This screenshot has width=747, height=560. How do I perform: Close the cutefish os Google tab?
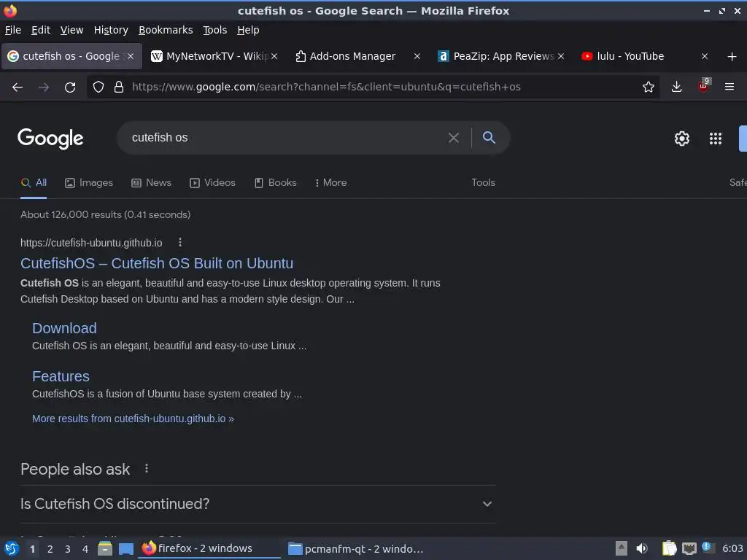click(x=131, y=56)
